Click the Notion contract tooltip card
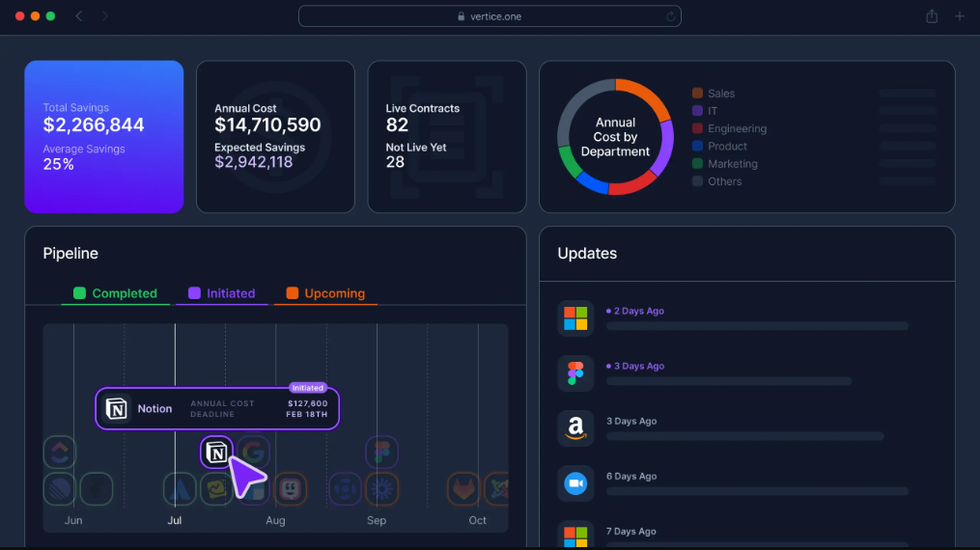Image resolution: width=980 pixels, height=550 pixels. [217, 408]
